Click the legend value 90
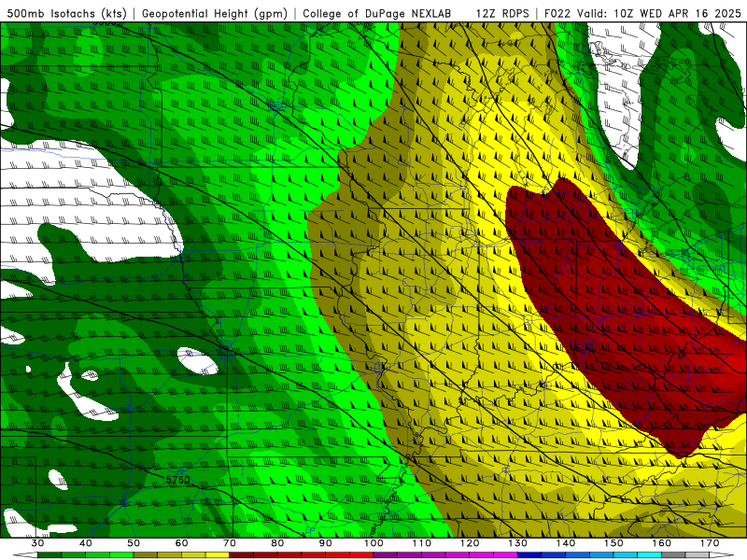The image size is (747, 560). pyautogui.click(x=325, y=543)
